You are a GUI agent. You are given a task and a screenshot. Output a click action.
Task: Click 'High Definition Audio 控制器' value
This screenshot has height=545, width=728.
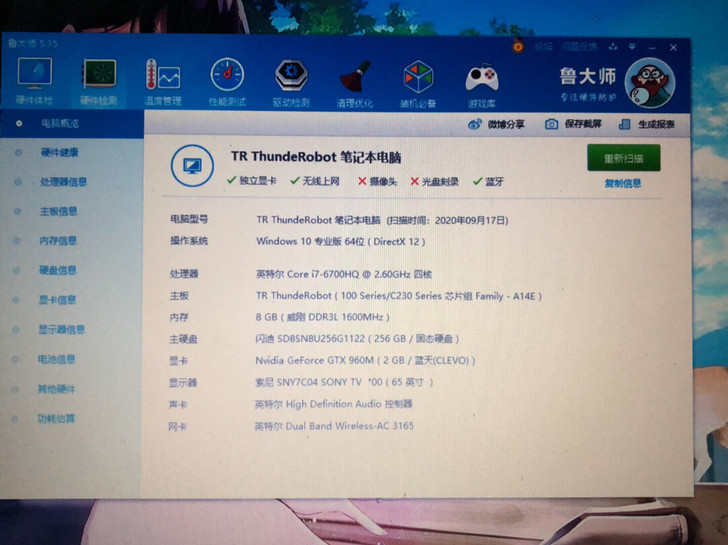pyautogui.click(x=349, y=404)
